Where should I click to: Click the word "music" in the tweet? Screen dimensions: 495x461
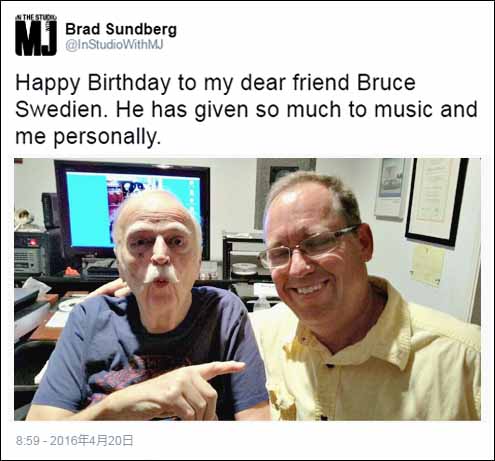403,109
